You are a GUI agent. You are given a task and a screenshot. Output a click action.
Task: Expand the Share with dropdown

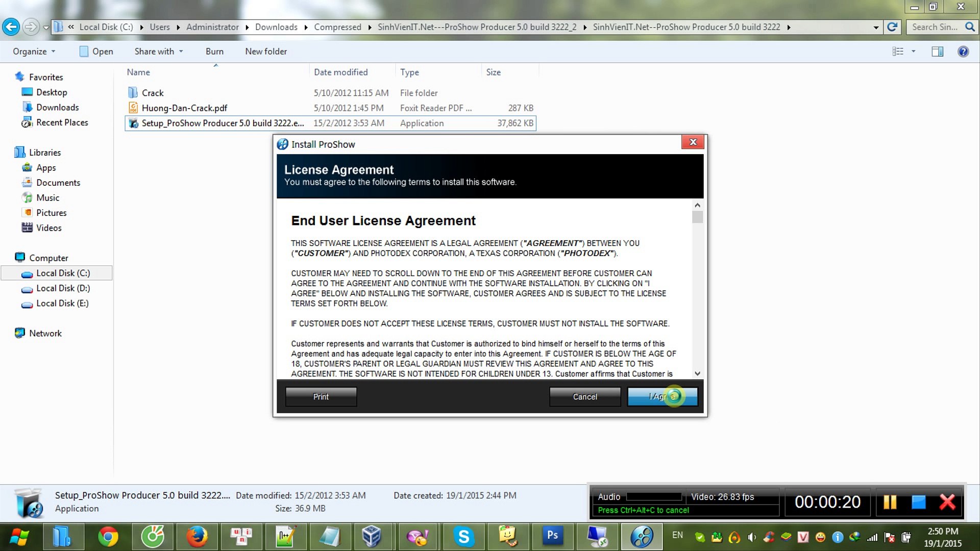point(158,52)
